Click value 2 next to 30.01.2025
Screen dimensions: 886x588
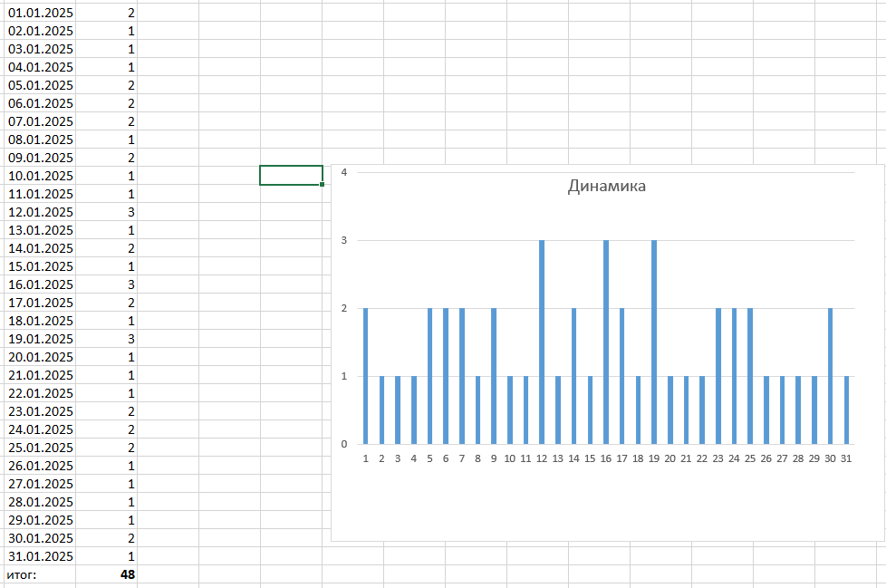107,538
